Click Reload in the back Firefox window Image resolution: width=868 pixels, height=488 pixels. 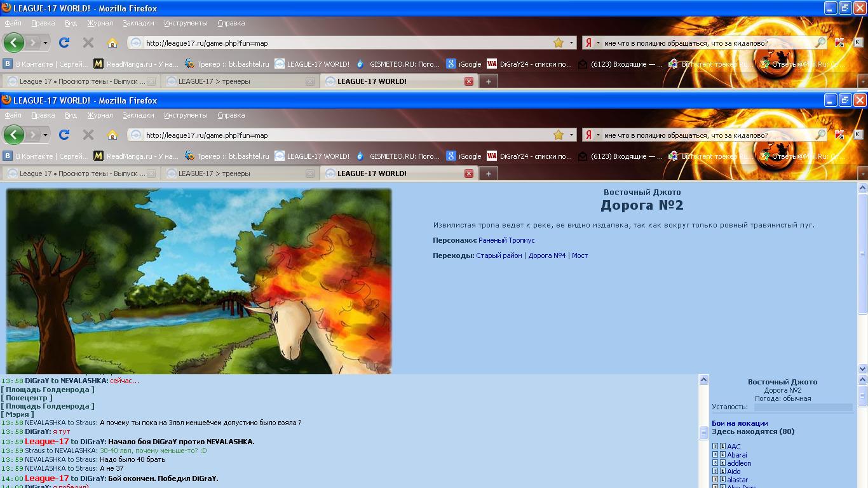point(64,43)
